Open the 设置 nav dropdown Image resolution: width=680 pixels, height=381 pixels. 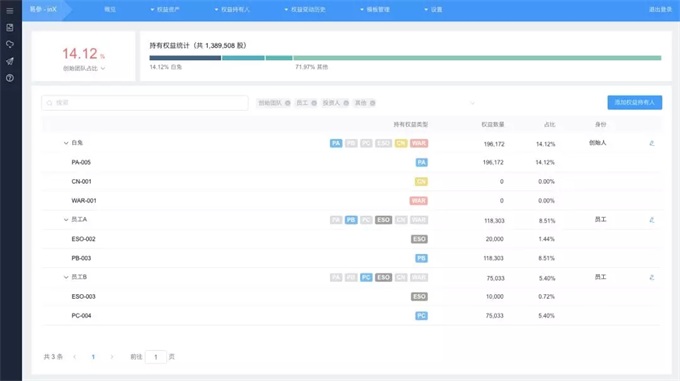433,10
